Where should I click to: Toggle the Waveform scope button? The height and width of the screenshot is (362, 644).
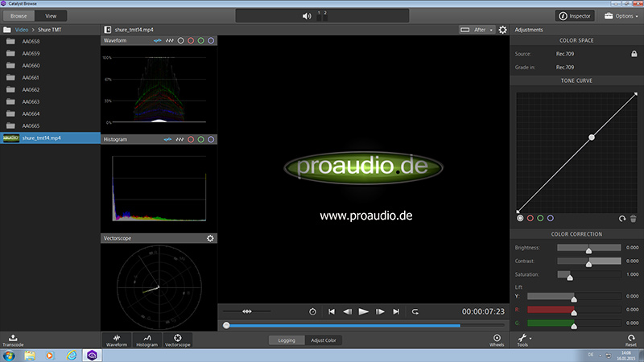point(118,339)
